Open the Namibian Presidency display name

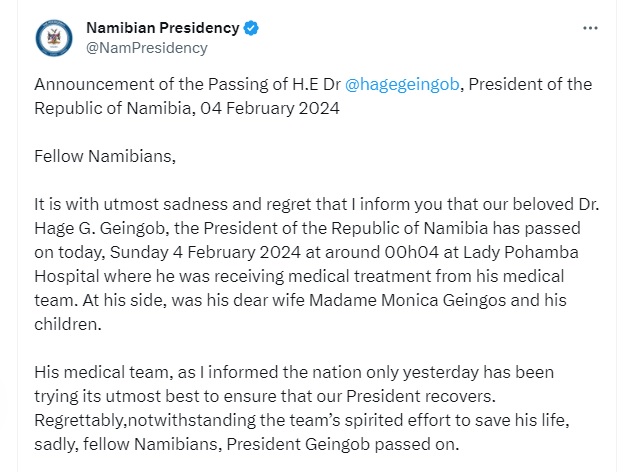tap(162, 27)
